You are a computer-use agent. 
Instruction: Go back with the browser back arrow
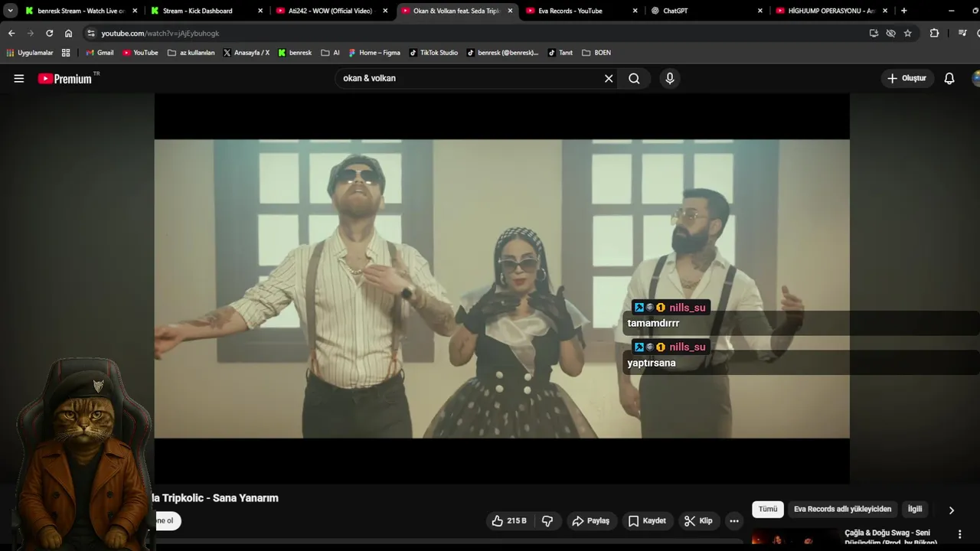(x=11, y=33)
